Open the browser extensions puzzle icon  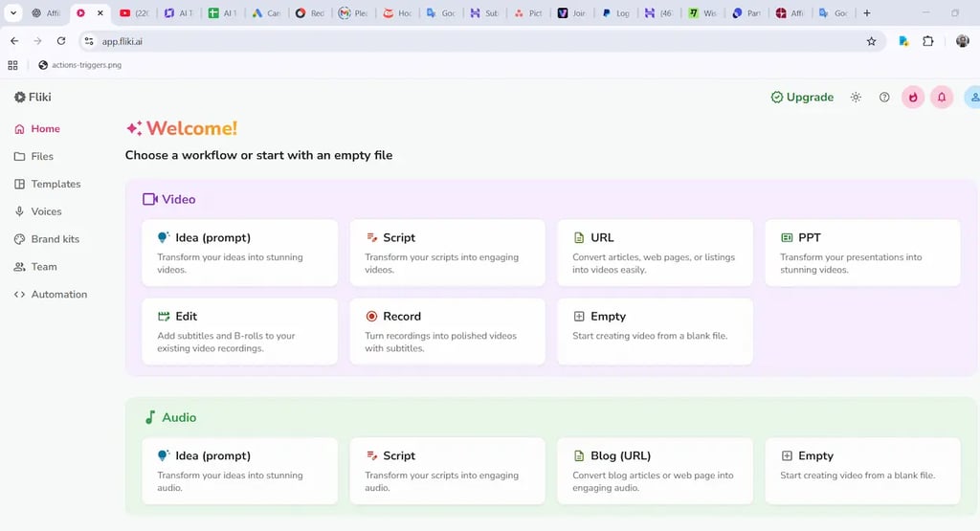coord(928,41)
